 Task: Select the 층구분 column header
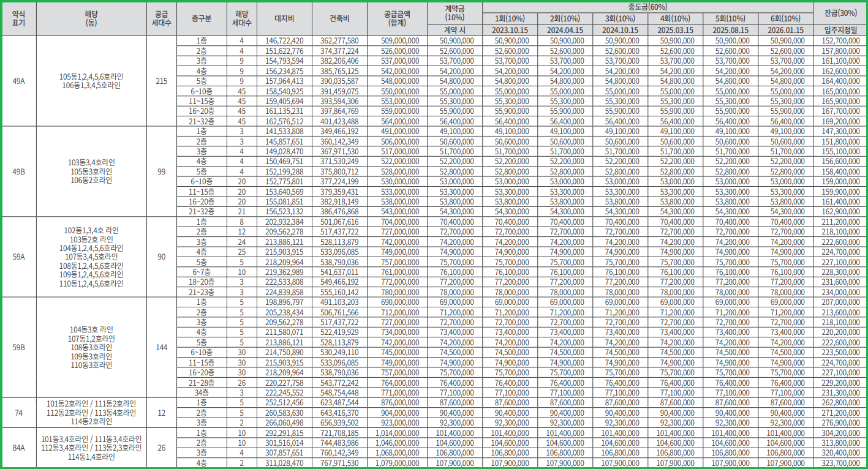[202, 18]
